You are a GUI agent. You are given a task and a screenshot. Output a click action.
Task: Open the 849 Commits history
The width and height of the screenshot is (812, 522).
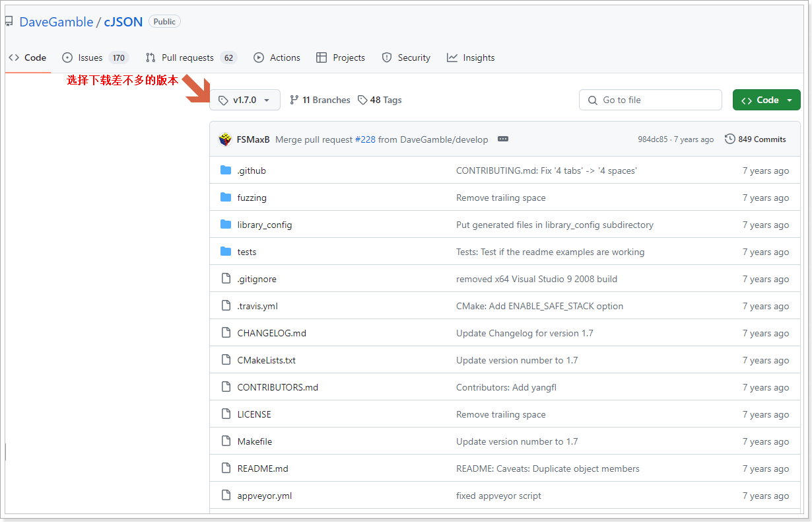click(755, 139)
